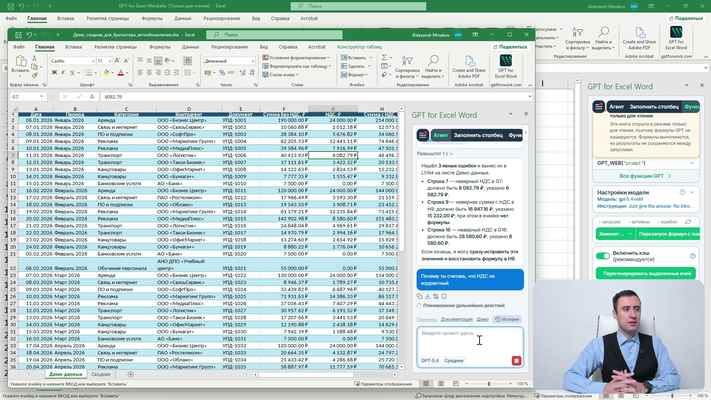Open Format as Table in the front window

[296, 66]
